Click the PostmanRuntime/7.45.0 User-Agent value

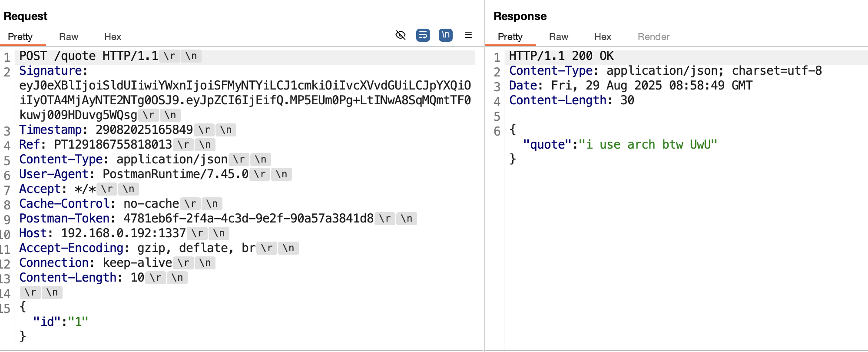click(x=175, y=174)
